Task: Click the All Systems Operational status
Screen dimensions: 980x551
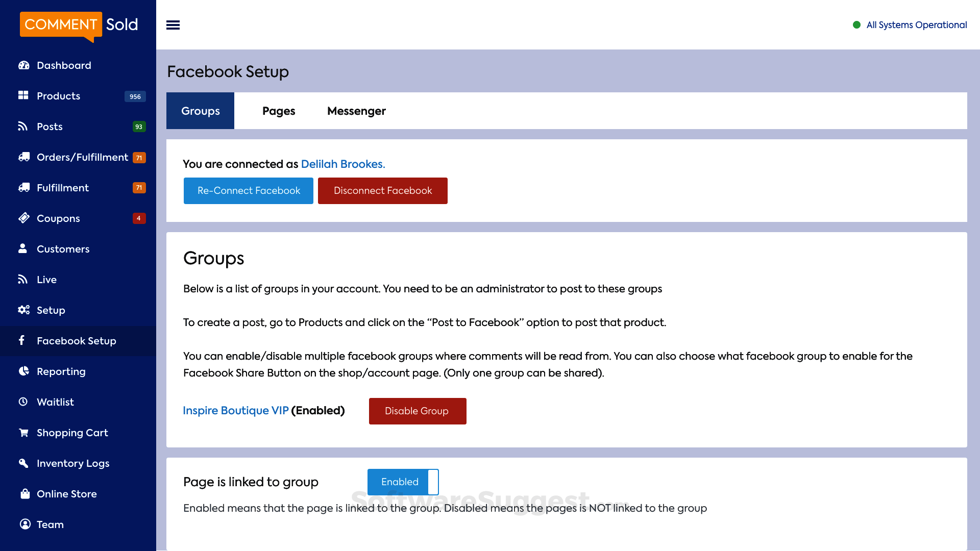Action: tap(916, 25)
